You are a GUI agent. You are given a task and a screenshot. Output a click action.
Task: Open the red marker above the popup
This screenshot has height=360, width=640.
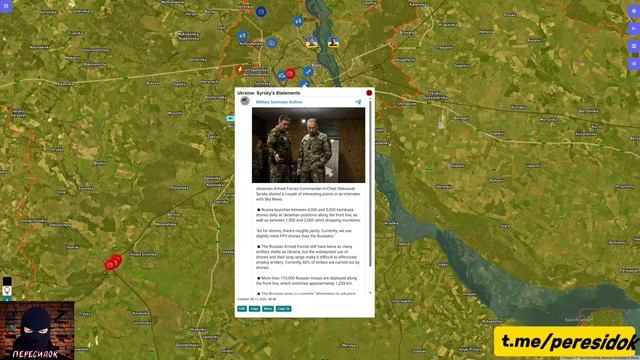290,73
